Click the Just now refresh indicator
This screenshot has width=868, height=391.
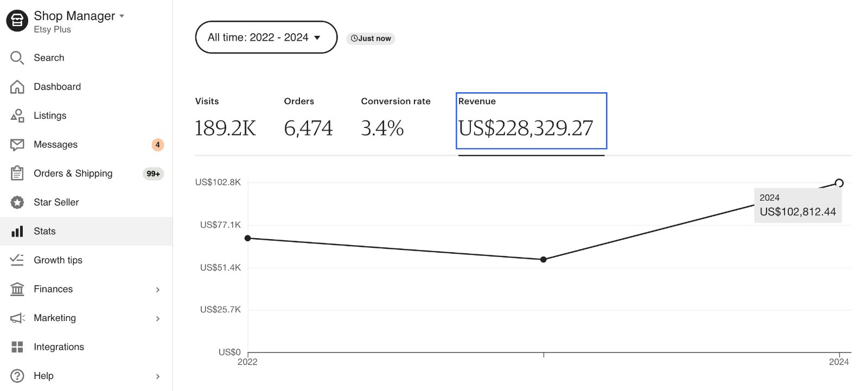click(x=371, y=39)
